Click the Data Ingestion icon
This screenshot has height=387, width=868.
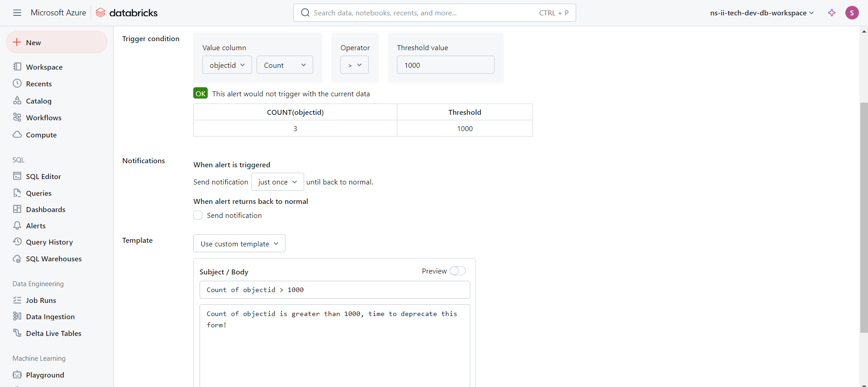point(17,316)
